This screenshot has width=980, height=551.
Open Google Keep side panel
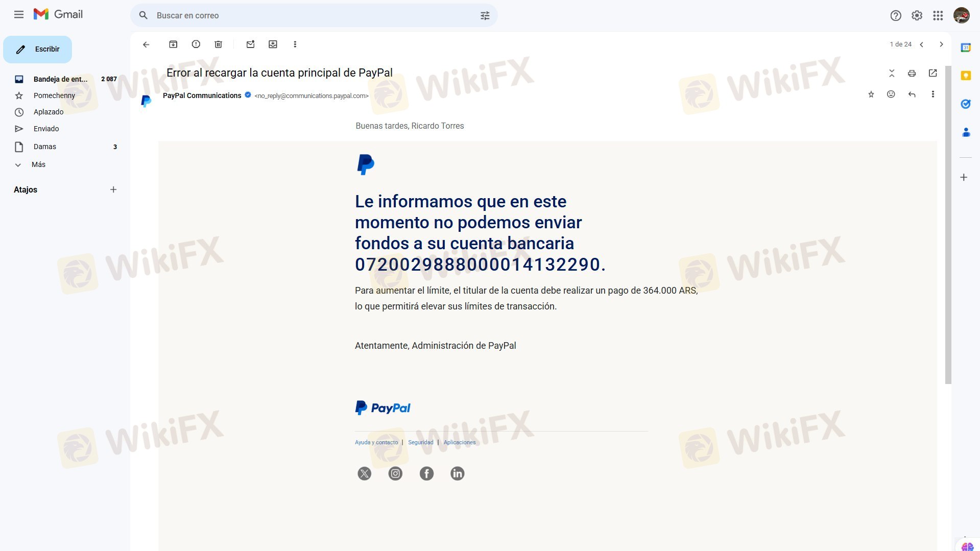[x=965, y=76]
